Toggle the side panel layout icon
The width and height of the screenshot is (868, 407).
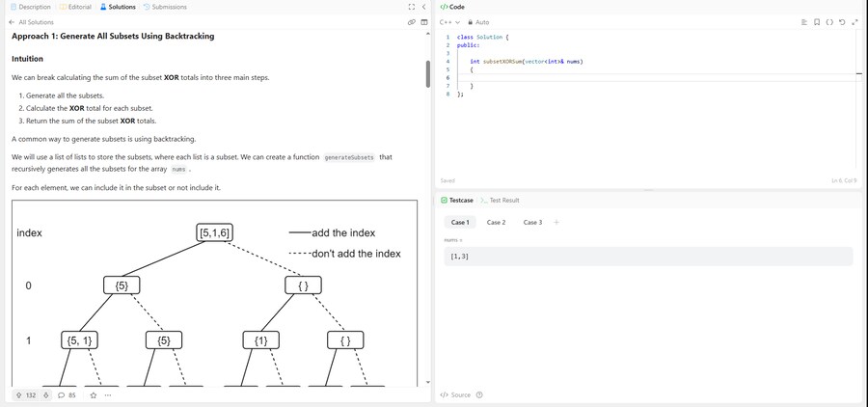(424, 22)
